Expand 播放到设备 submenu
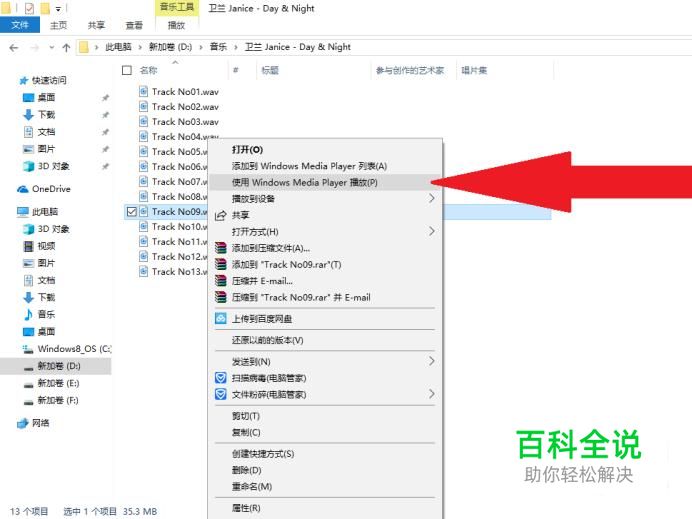The image size is (692, 519). pyautogui.click(x=325, y=199)
